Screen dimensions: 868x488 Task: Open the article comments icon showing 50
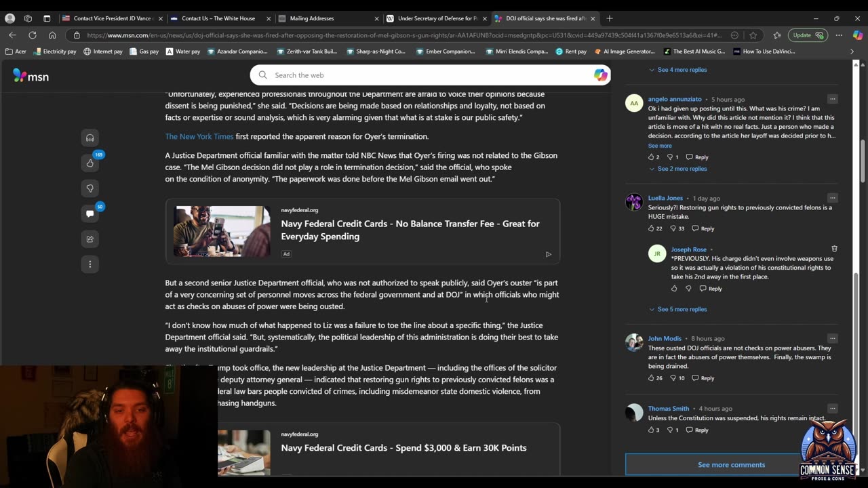pos(90,213)
